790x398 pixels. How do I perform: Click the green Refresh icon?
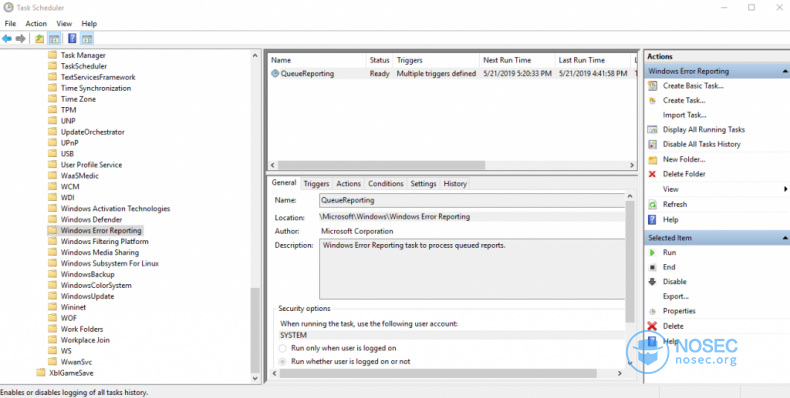coord(652,205)
